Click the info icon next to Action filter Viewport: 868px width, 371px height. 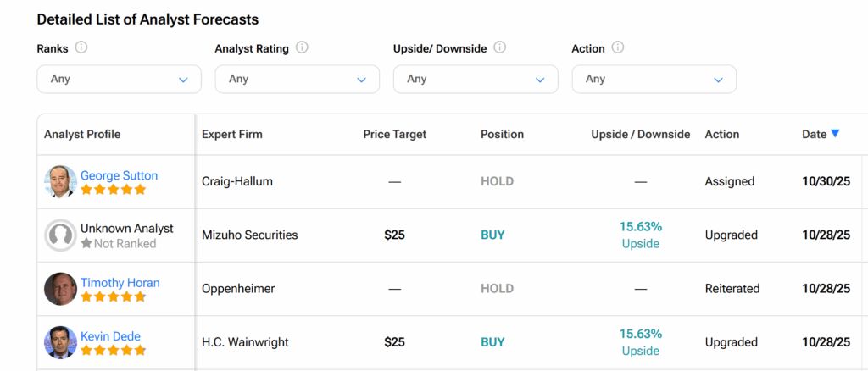[618, 48]
